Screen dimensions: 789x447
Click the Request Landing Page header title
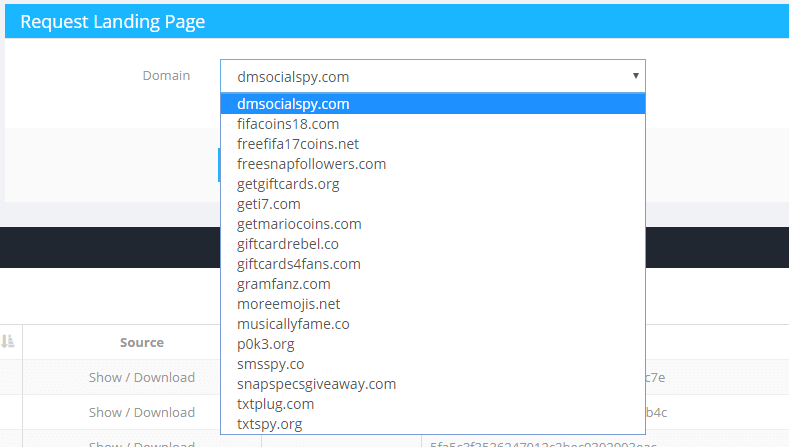click(113, 22)
